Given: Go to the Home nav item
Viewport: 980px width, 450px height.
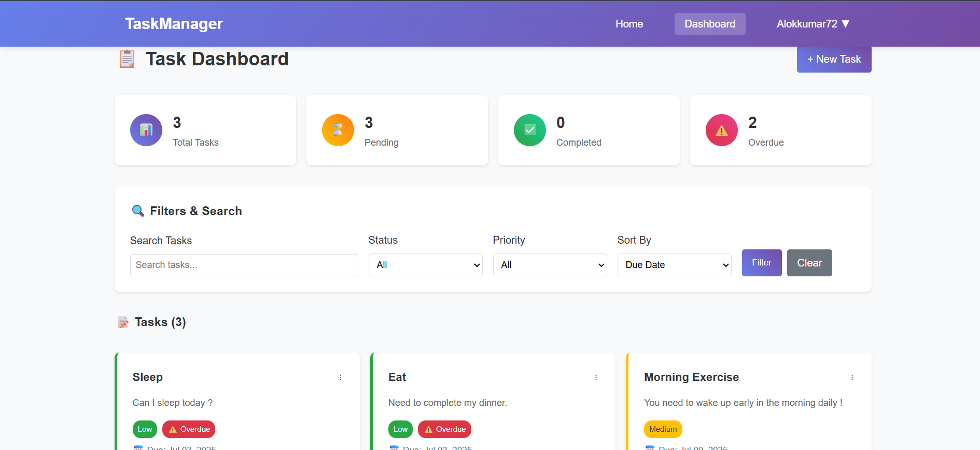Looking at the screenshot, I should click(x=629, y=24).
